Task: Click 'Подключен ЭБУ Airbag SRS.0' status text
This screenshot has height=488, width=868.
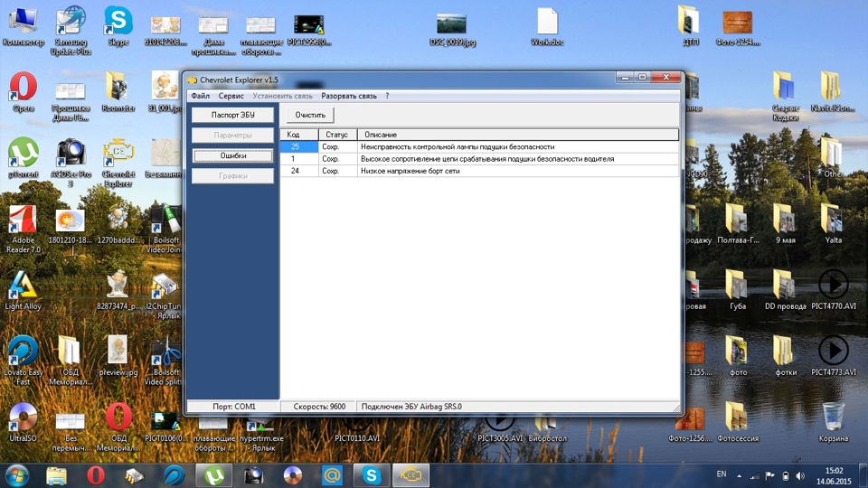Action: (x=411, y=406)
